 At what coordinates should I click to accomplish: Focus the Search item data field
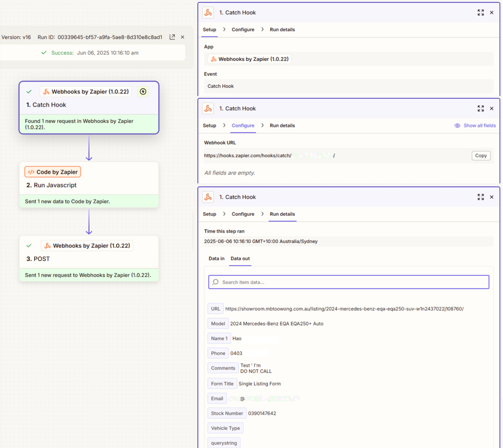click(x=348, y=282)
